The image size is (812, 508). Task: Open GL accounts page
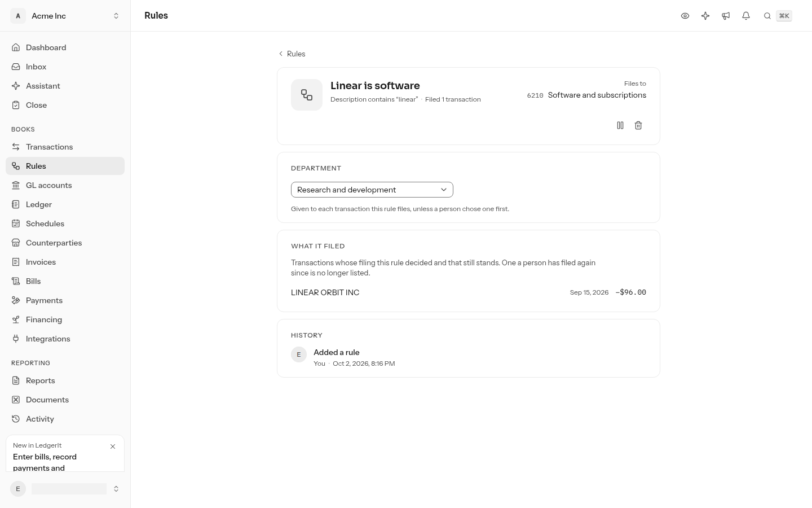click(65, 185)
